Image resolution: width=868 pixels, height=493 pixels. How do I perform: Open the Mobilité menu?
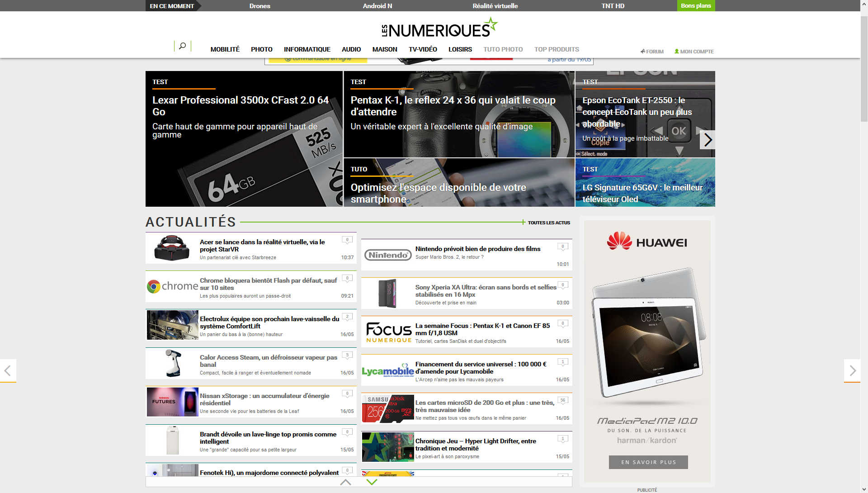tap(225, 49)
